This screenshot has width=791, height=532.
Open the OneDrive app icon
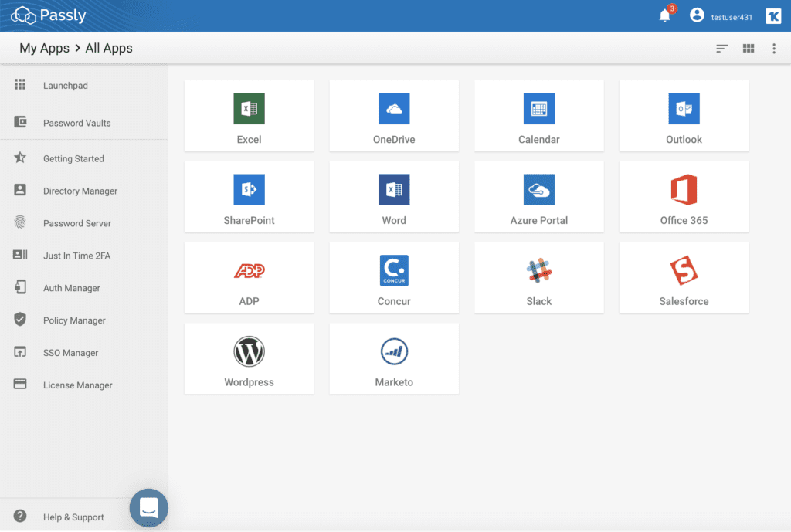pos(394,109)
